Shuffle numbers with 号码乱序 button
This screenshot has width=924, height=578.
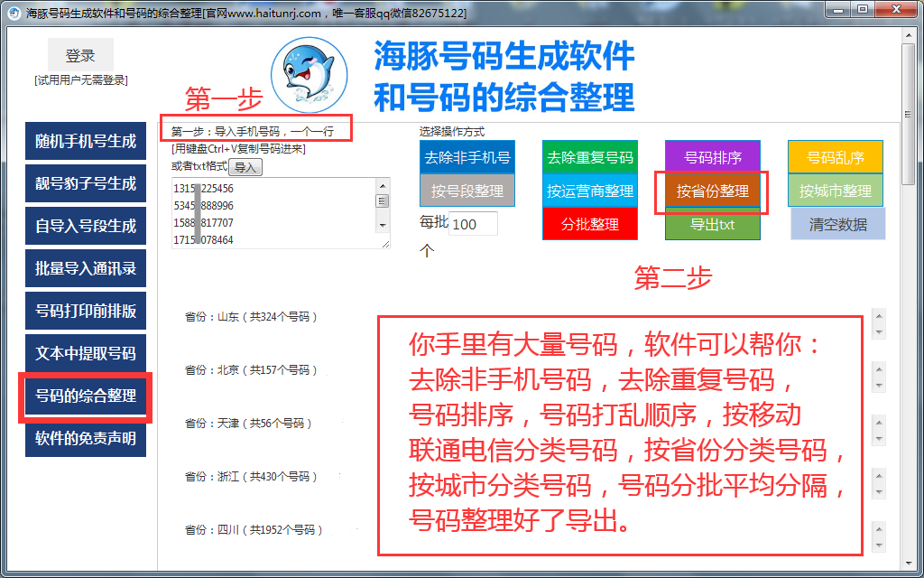[x=836, y=157]
